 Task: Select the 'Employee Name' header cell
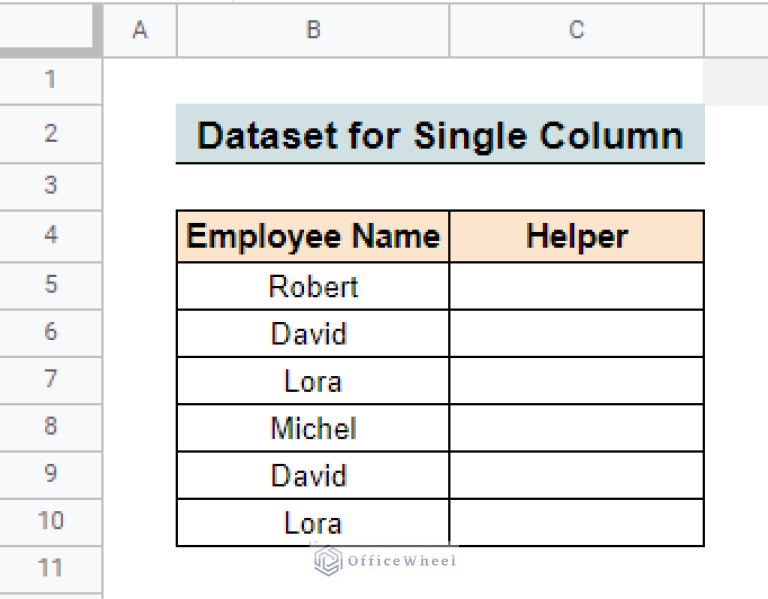pos(313,237)
